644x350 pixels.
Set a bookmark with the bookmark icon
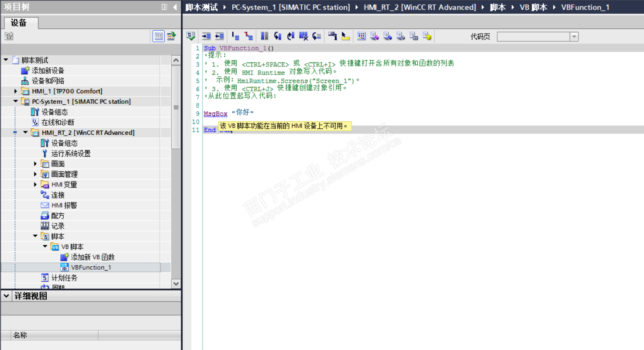(x=265, y=36)
